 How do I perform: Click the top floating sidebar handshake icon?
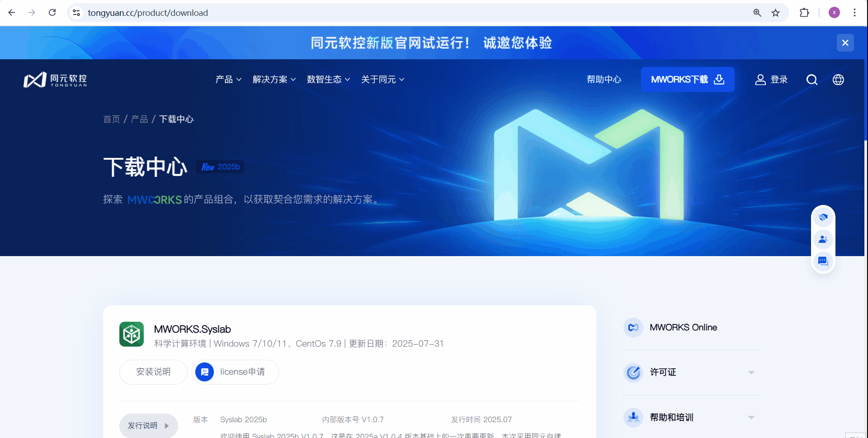(x=823, y=218)
